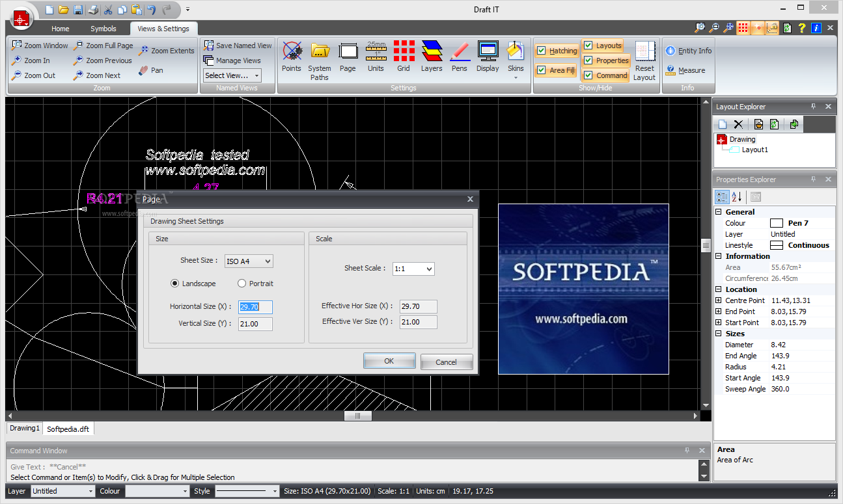Open the Units settings
This screenshot has width=843, height=504.
pos(376,57)
